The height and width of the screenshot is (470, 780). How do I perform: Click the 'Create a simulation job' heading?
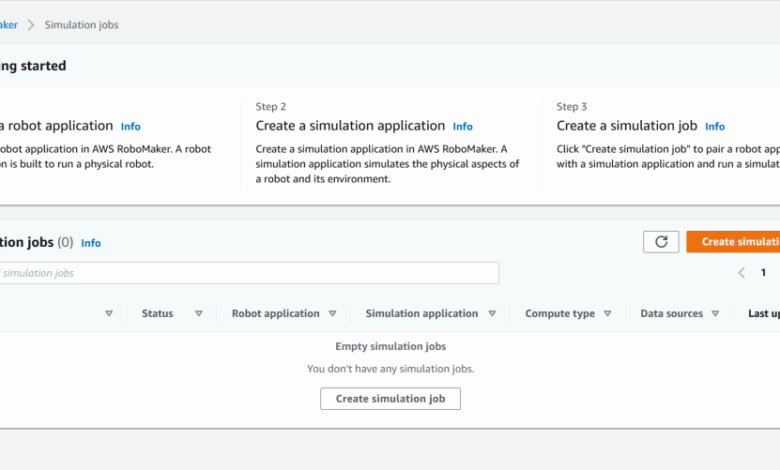(627, 126)
